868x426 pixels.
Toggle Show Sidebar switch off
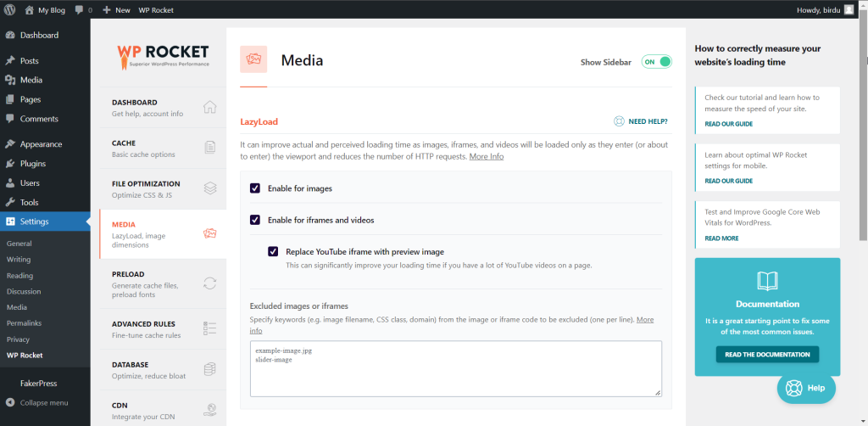657,62
